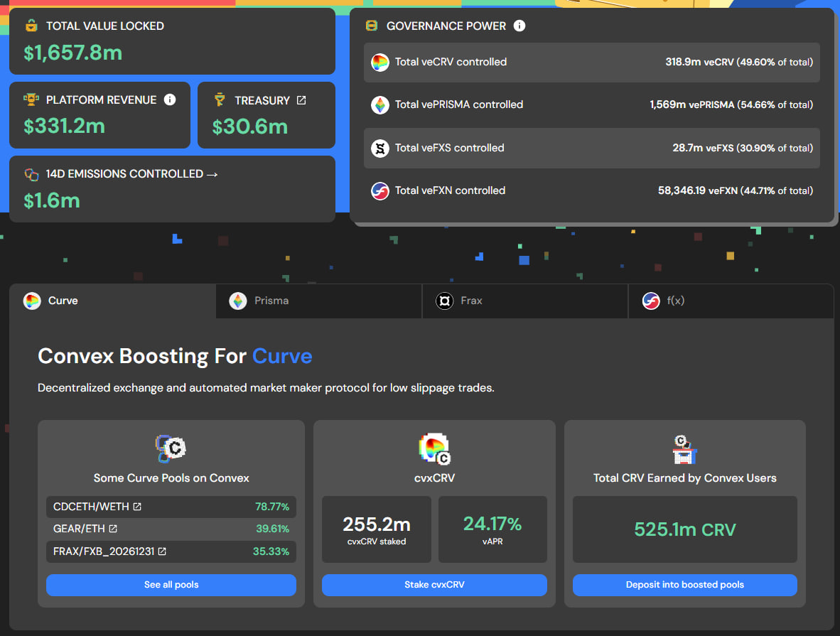Image resolution: width=840 pixels, height=636 pixels.
Task: Open CDCETH/WETH pool external link icon
Action: click(x=137, y=507)
